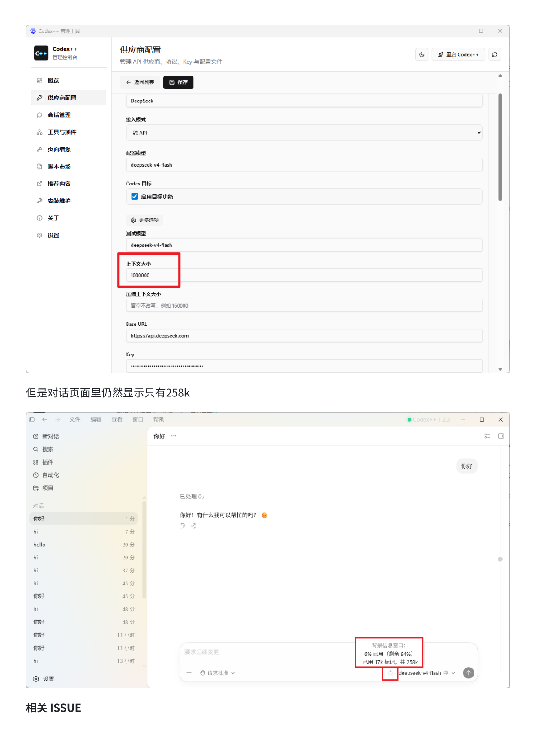The height and width of the screenshot is (756, 535).
Task: Copy the assistant reply with copy icon
Action: 182,526
